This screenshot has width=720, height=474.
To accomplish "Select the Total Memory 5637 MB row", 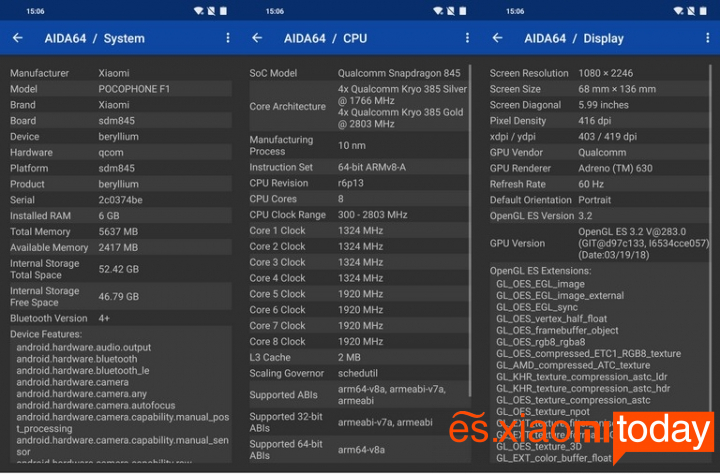I will coord(121,231).
